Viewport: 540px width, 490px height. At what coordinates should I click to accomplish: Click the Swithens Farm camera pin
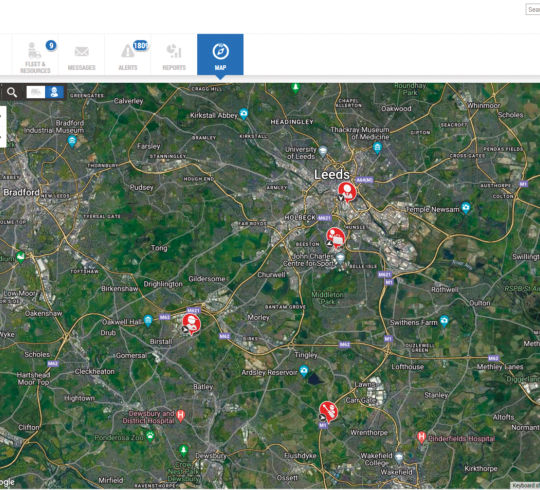[x=444, y=321]
